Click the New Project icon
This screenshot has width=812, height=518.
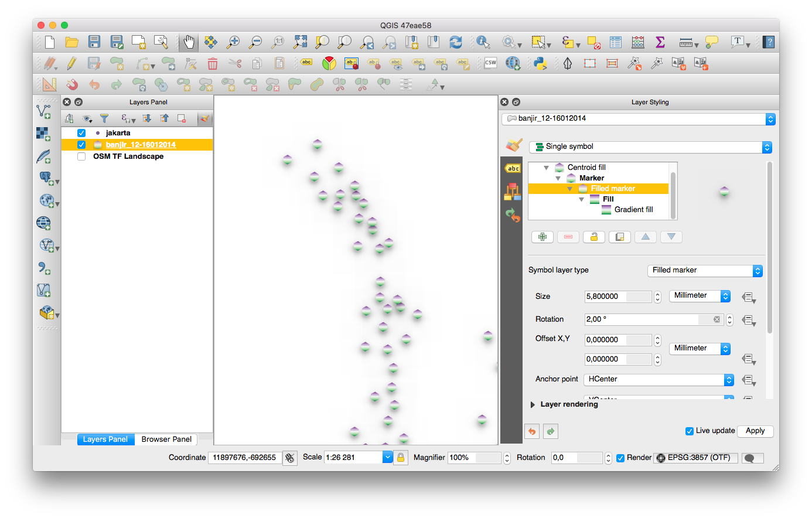pyautogui.click(x=50, y=42)
